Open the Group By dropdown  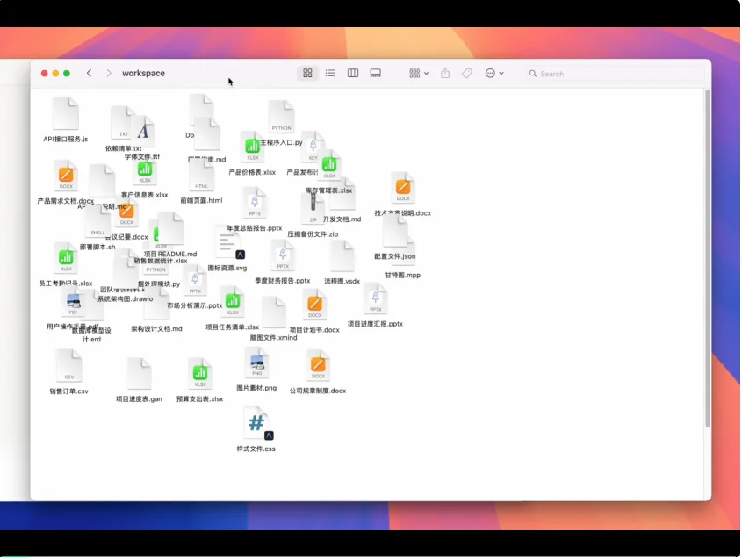[419, 74]
